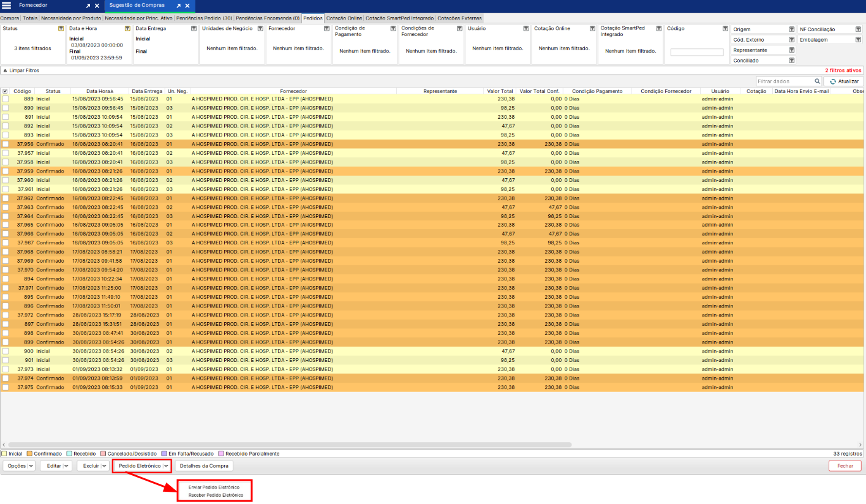This screenshot has width=866, height=504.
Task: Open the Pendências Pedido (30) tab
Action: point(204,18)
